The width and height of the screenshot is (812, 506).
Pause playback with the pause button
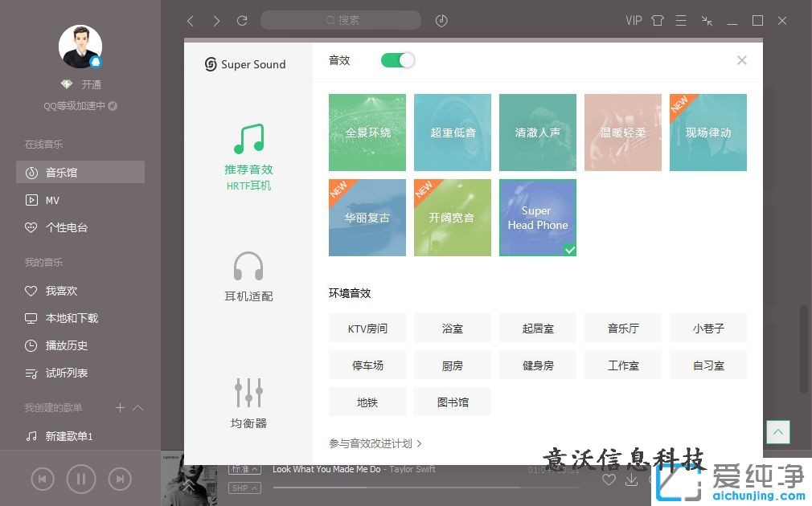80,479
